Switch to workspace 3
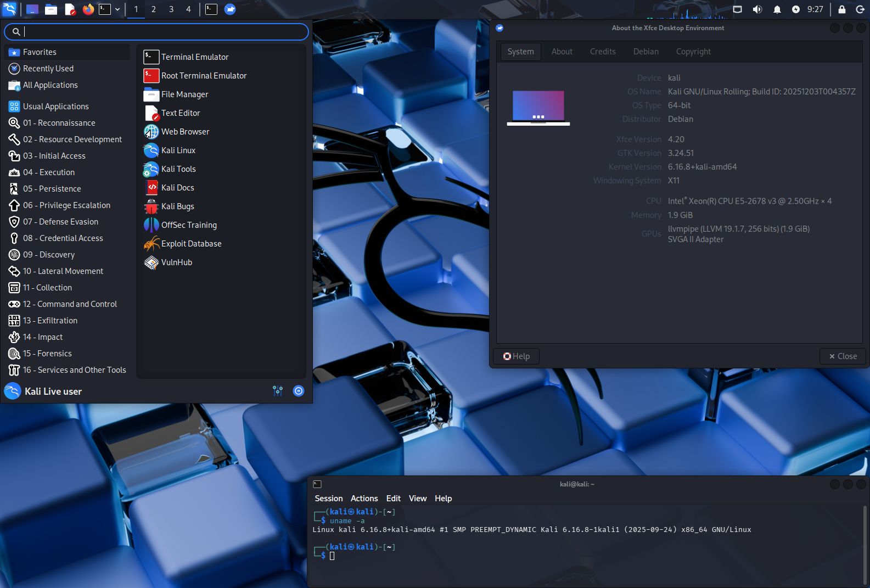Screen dimensions: 870x588 pyautogui.click(x=171, y=9)
